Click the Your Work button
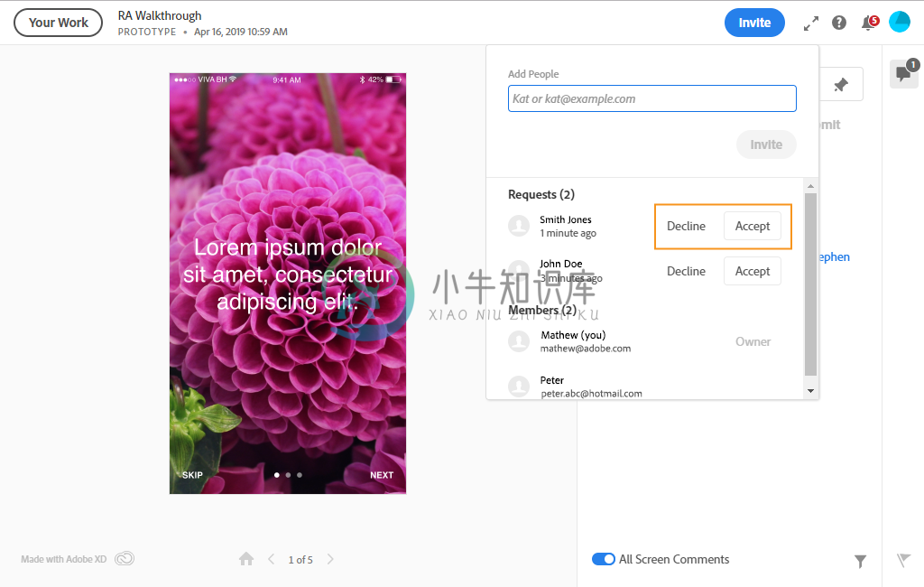The image size is (924, 587). point(59,23)
